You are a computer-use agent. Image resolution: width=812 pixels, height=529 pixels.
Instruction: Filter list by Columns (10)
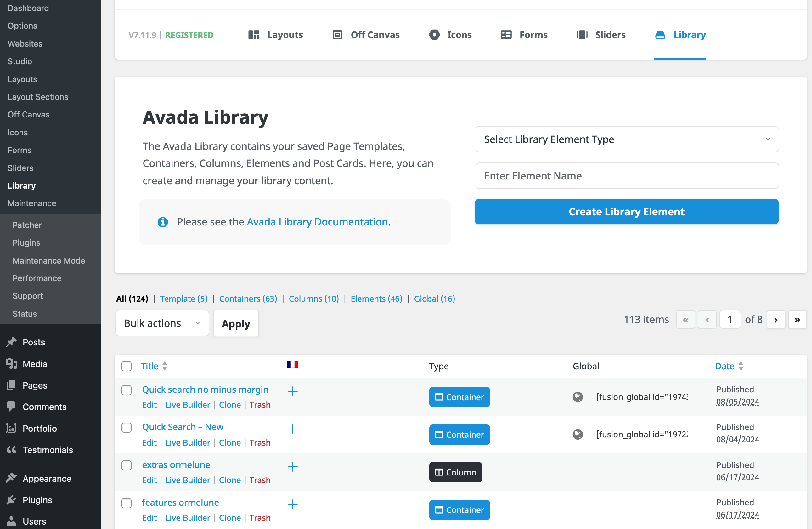(313, 299)
